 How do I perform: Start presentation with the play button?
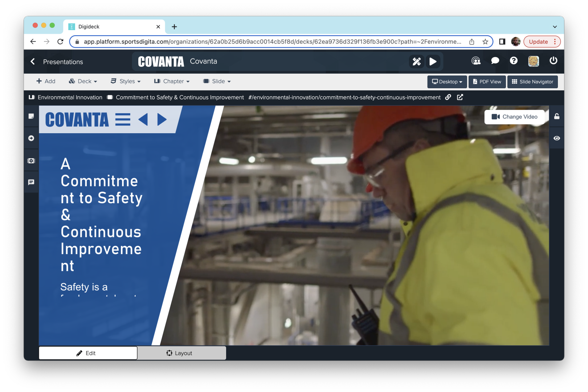[433, 62]
